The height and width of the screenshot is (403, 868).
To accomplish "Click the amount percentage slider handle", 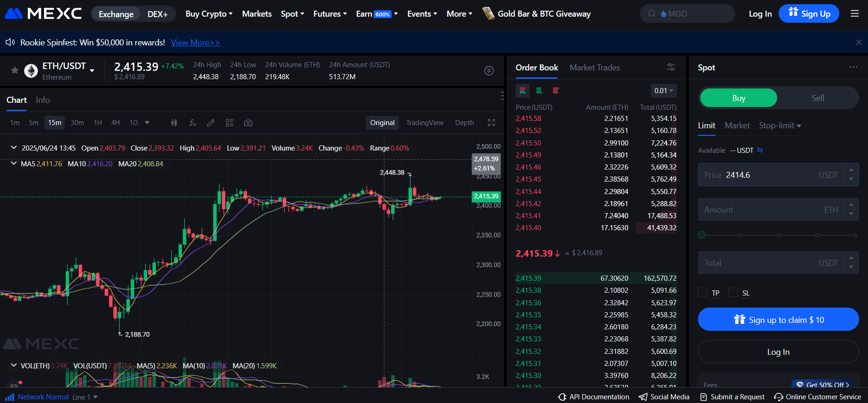I will click(702, 235).
